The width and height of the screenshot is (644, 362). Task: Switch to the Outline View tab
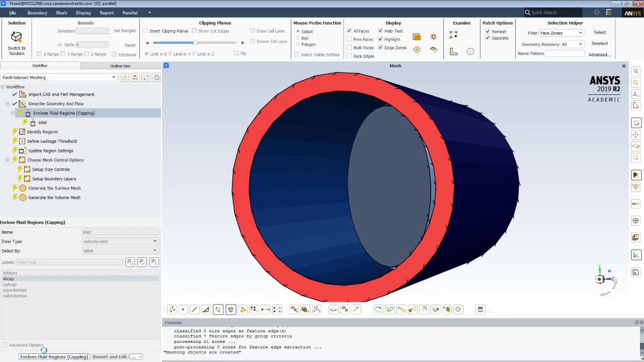(x=120, y=66)
